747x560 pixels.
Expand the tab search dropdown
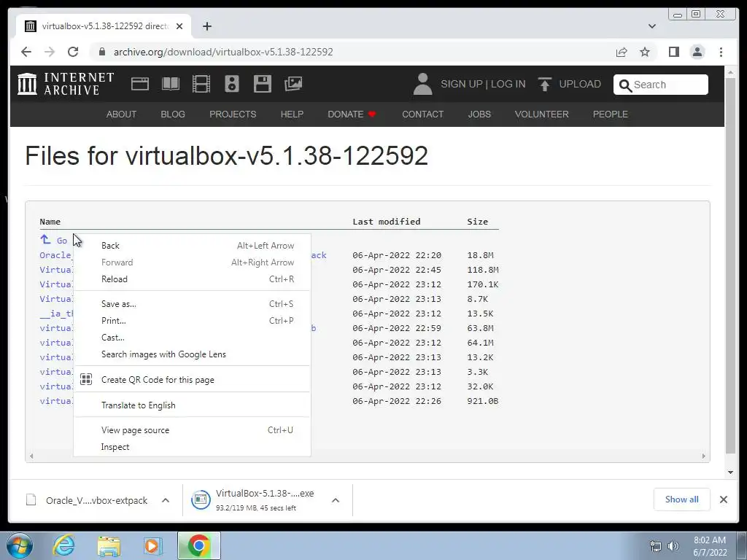click(x=652, y=26)
